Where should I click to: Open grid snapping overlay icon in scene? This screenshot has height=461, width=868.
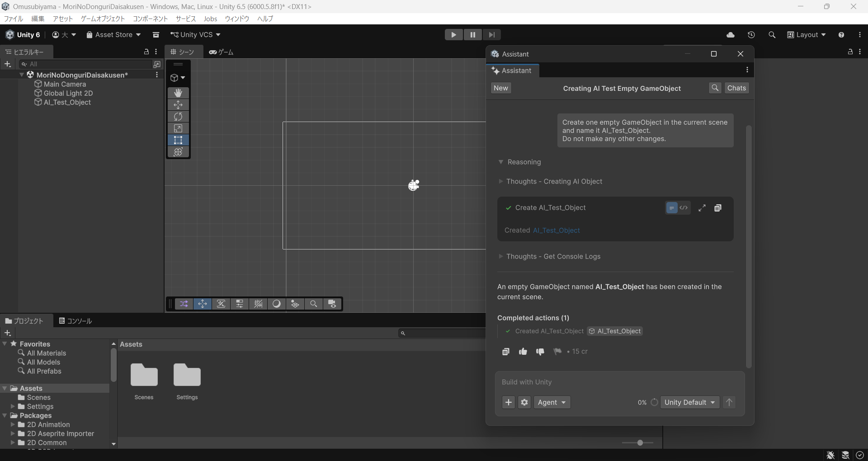258,304
